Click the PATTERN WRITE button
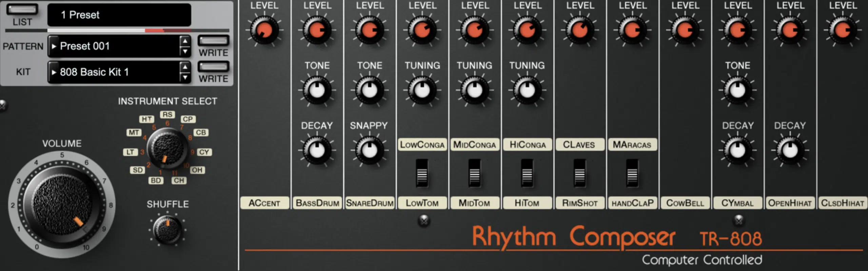The height and width of the screenshot is (271, 868). pos(213,41)
